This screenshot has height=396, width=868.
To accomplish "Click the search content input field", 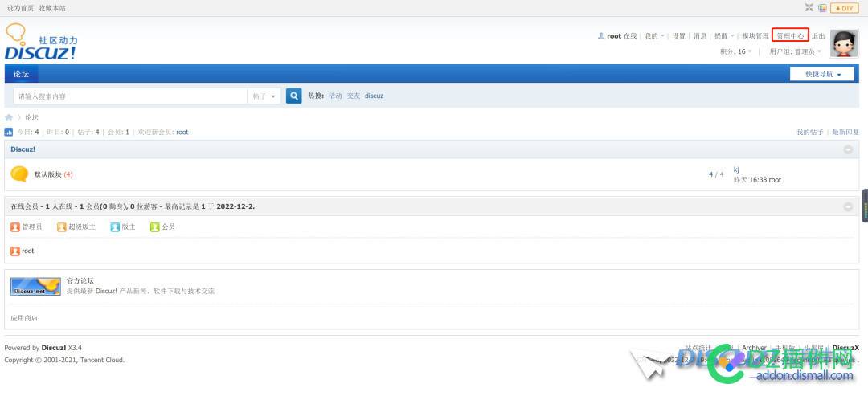I will tap(130, 96).
